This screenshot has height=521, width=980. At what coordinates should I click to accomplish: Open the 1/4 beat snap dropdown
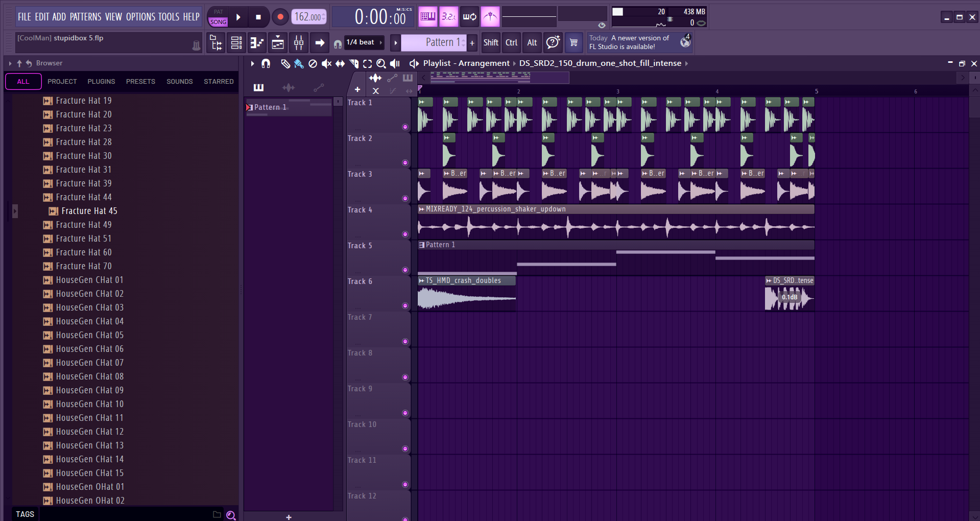365,42
